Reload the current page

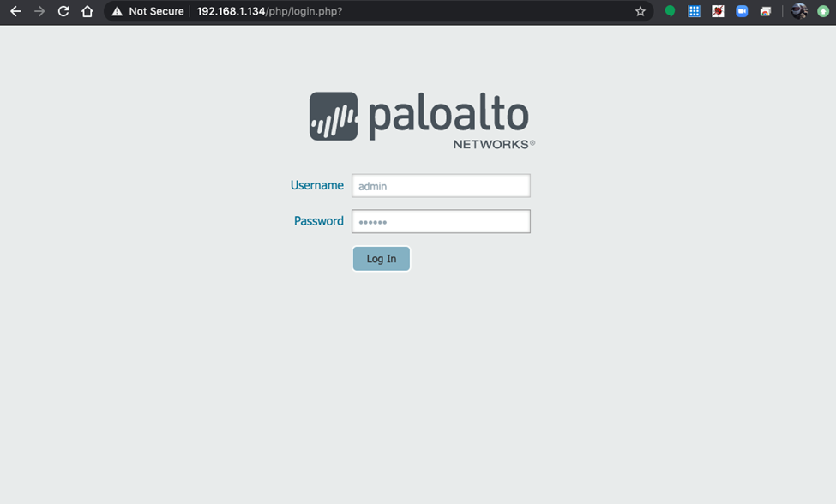63,11
